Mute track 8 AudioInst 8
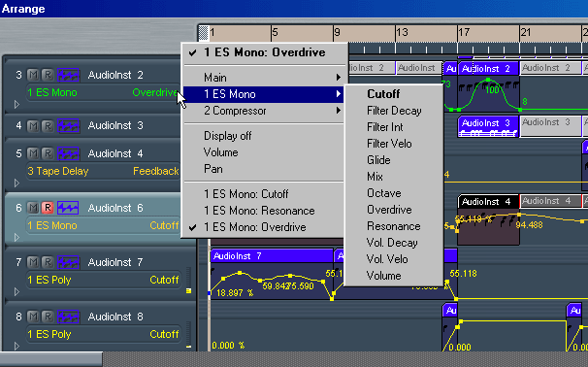The width and height of the screenshot is (588, 367). tap(33, 317)
